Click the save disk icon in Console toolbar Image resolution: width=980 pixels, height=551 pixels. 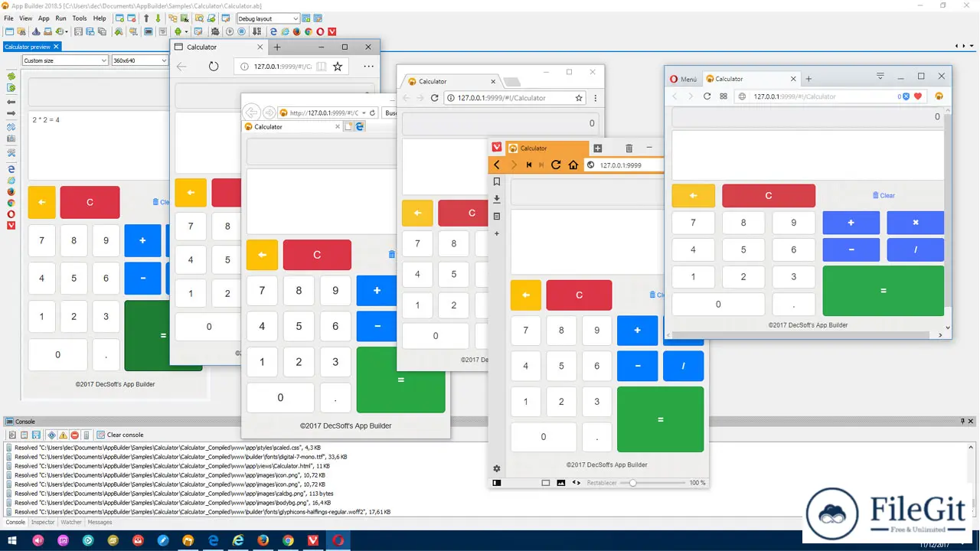point(36,435)
